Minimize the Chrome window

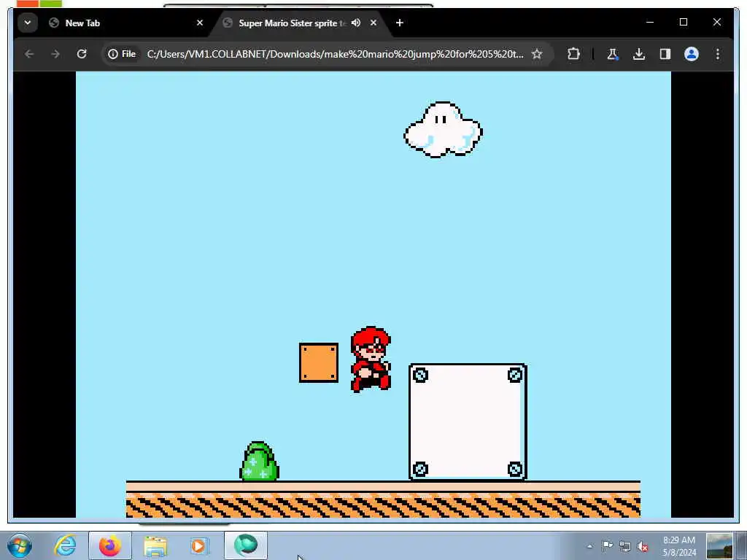(650, 22)
